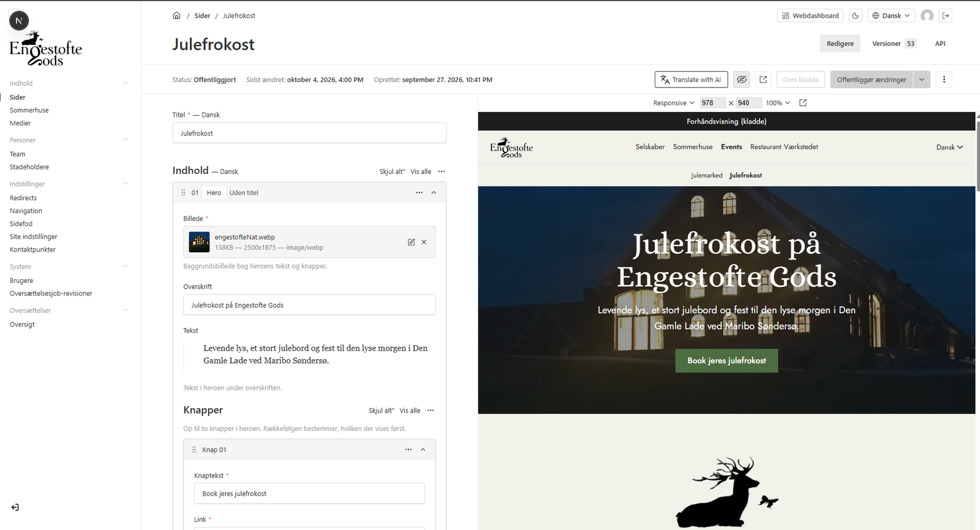
Task: Click Book jeres julefrokost preview button
Action: pos(726,361)
